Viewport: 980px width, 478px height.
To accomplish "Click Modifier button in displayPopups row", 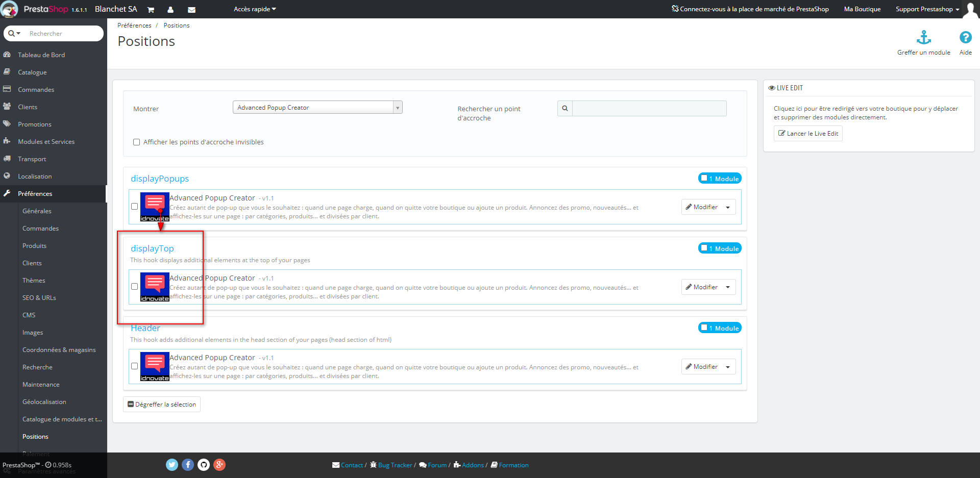I will [702, 207].
